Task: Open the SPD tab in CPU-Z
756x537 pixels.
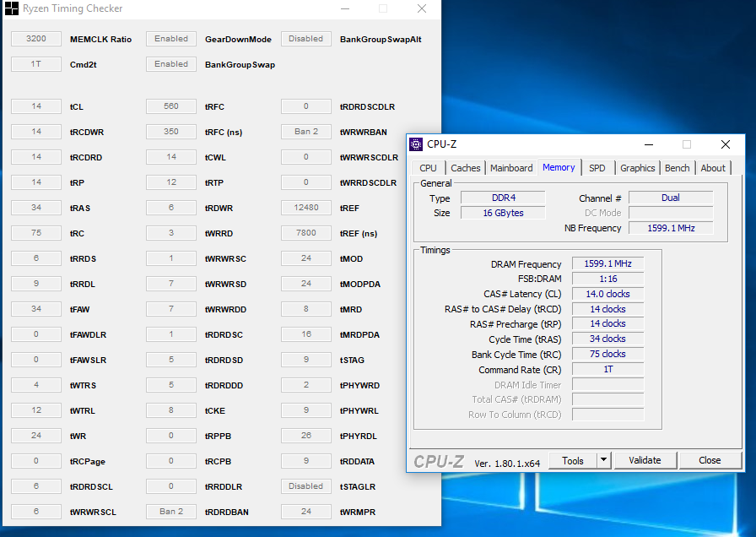Action: [597, 168]
